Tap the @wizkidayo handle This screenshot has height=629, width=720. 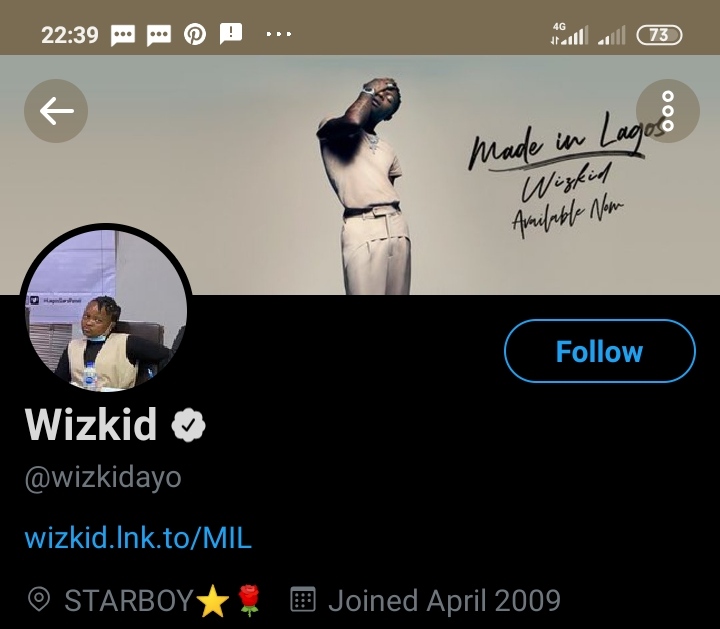[103, 478]
